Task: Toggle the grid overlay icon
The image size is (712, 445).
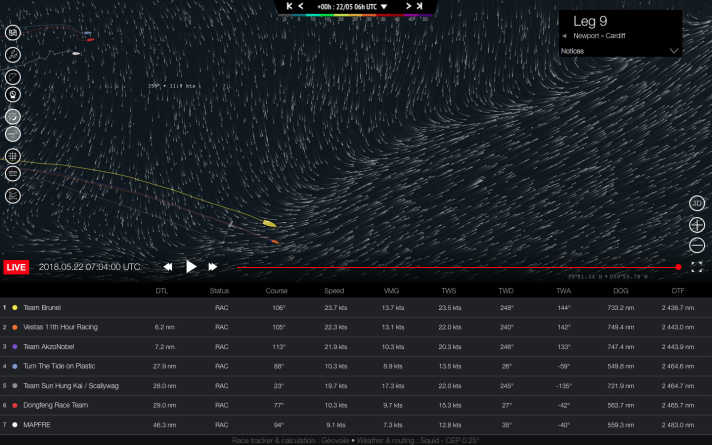Action: [x=13, y=156]
